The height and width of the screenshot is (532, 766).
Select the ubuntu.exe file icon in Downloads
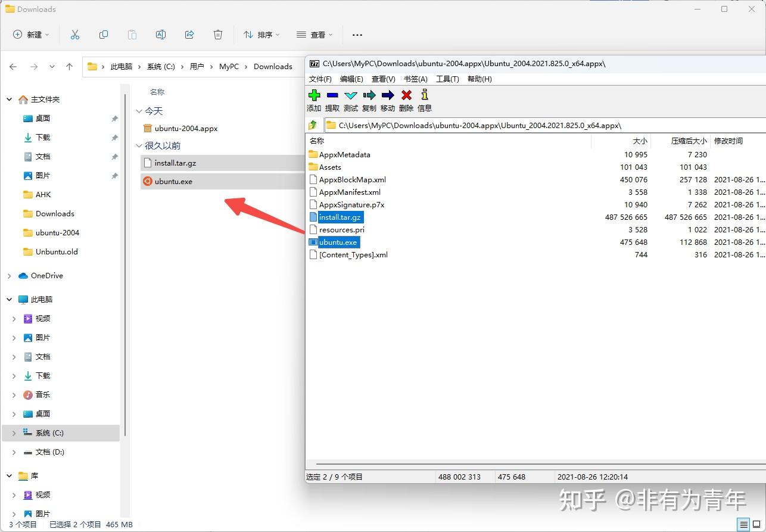tap(148, 182)
